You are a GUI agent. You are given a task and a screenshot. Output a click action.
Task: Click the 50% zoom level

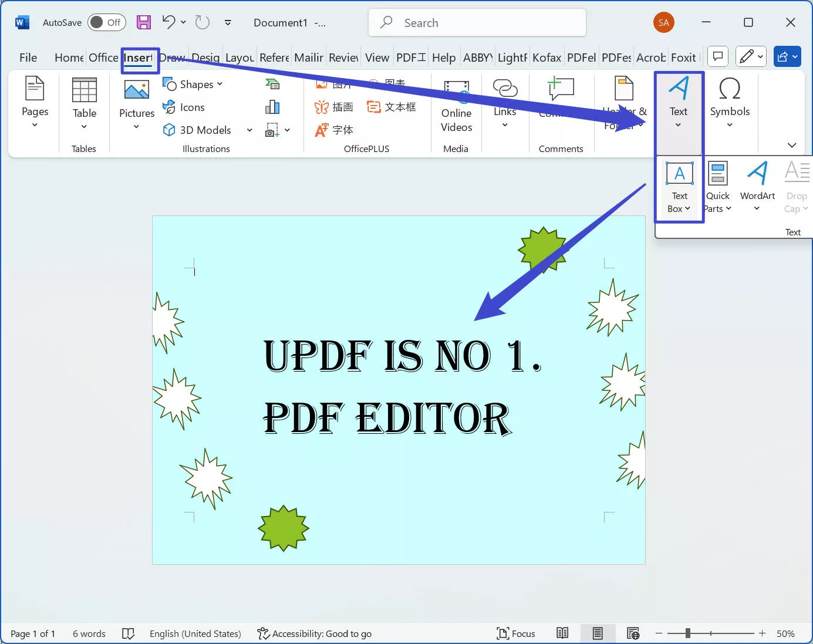[785, 633]
